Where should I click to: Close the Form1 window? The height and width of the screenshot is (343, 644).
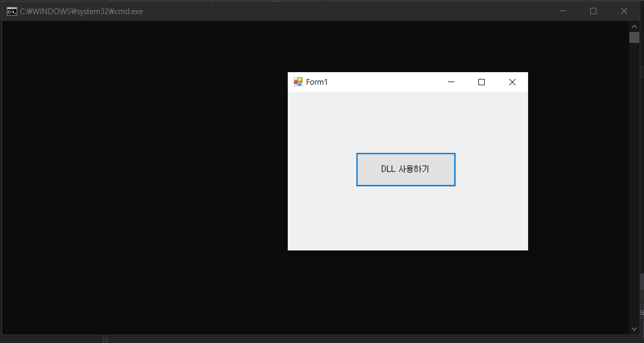point(512,82)
